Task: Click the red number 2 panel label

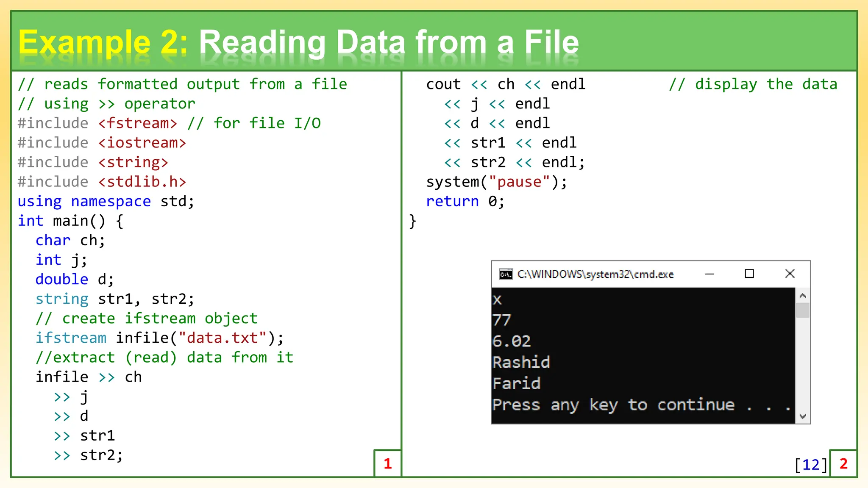Action: pyautogui.click(x=843, y=464)
